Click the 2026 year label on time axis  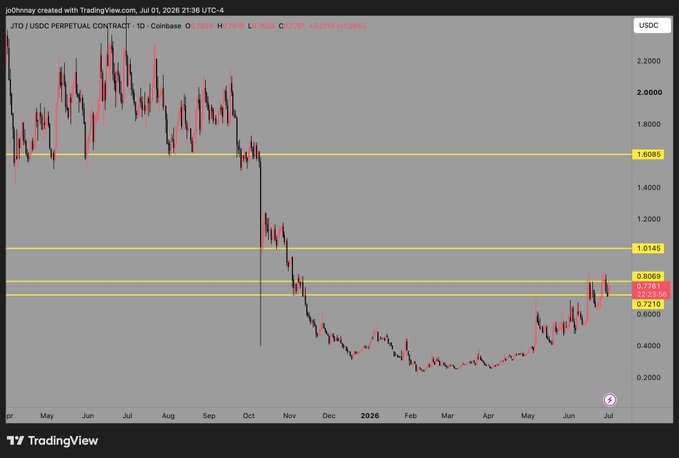(370, 416)
